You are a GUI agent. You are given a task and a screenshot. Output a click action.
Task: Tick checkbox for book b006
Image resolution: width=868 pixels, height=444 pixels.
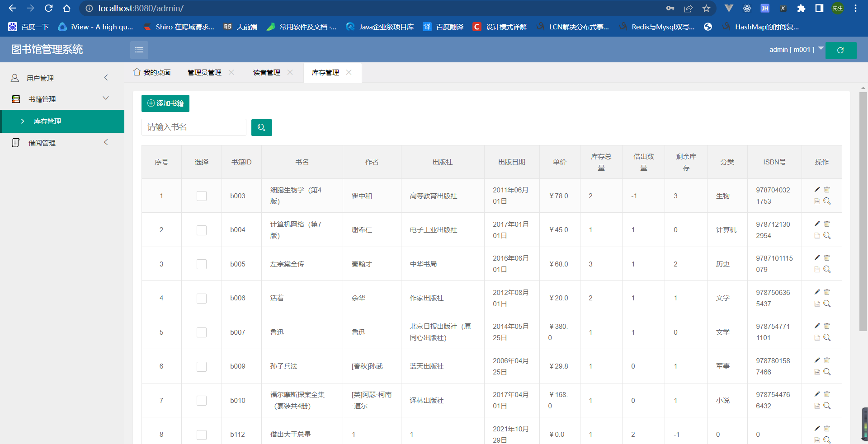(202, 298)
